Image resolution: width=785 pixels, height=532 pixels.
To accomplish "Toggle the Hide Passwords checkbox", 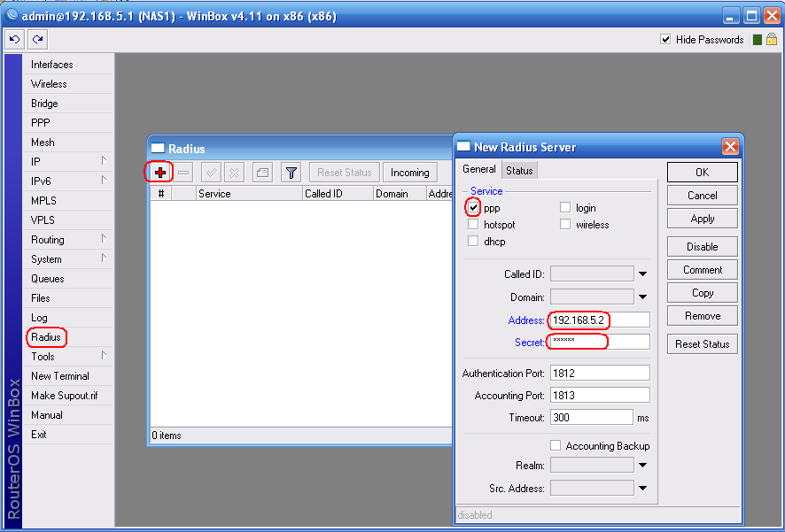I will (x=665, y=39).
